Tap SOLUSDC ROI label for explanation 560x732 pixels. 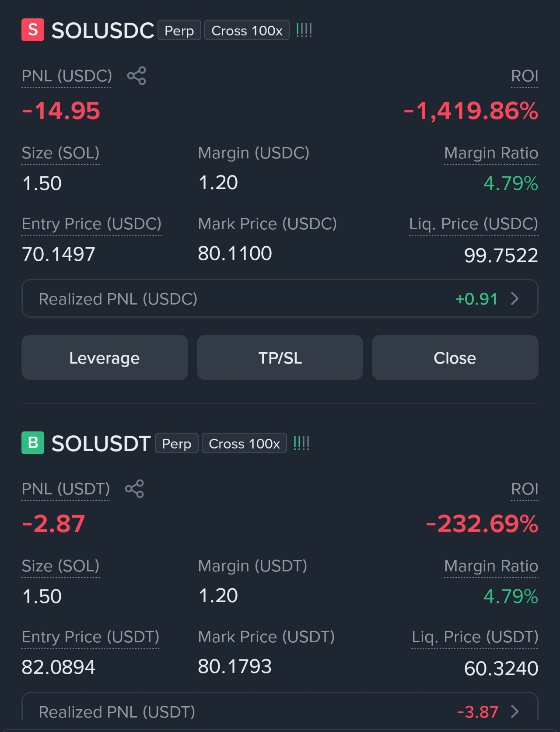(525, 76)
